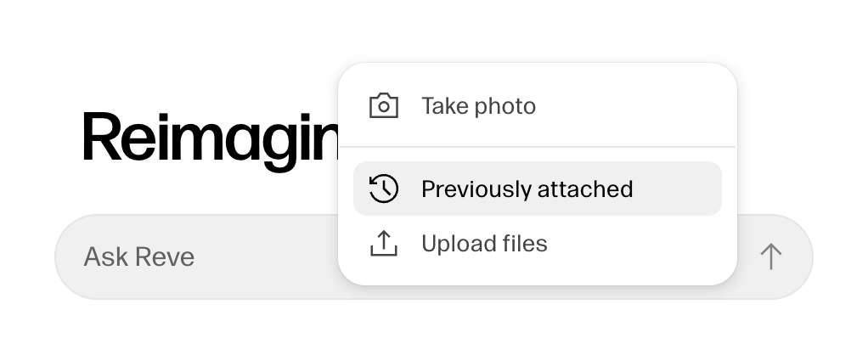The height and width of the screenshot is (355, 868).
Task: Click the highlighted Previously attached row
Action: [538, 189]
